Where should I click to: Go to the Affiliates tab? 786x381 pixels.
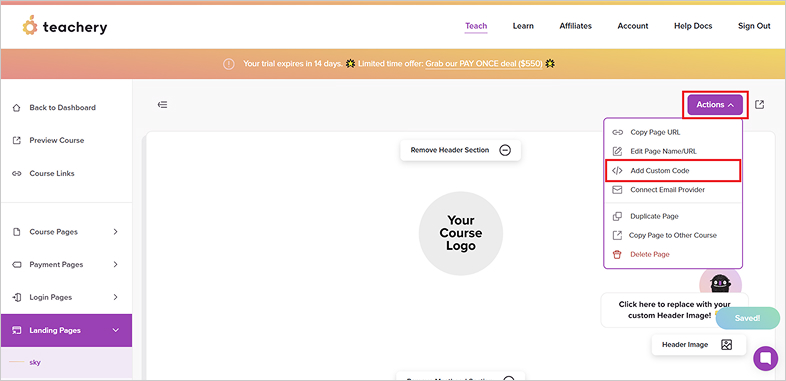click(x=575, y=26)
